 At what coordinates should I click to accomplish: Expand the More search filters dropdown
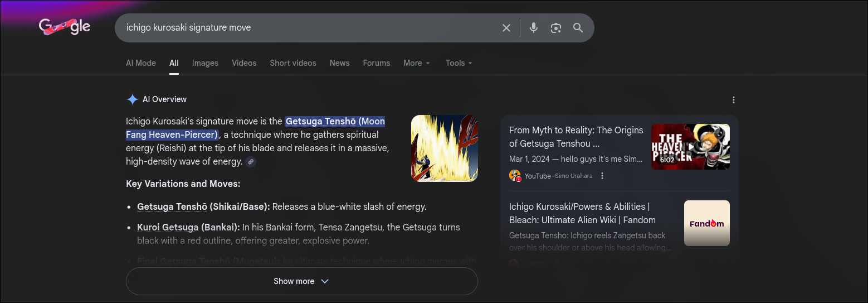click(416, 63)
